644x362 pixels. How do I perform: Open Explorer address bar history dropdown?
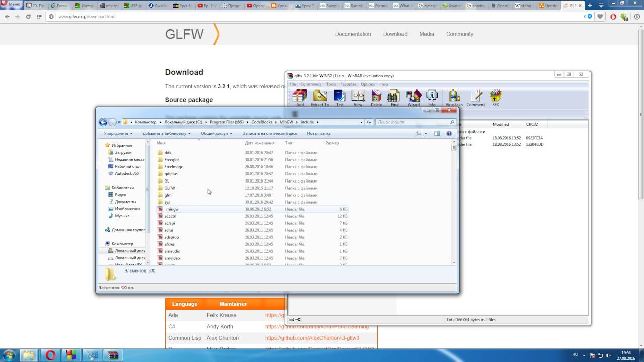[361, 122]
